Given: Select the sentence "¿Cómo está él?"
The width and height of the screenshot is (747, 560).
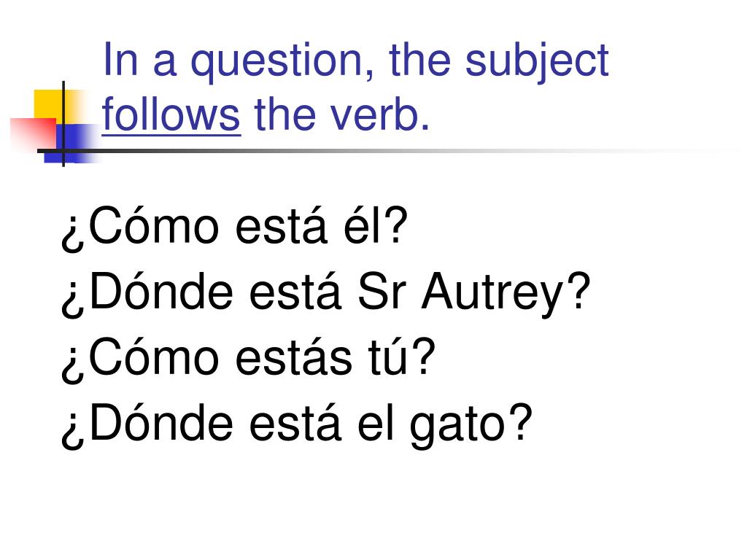Looking at the screenshot, I should (x=234, y=227).
